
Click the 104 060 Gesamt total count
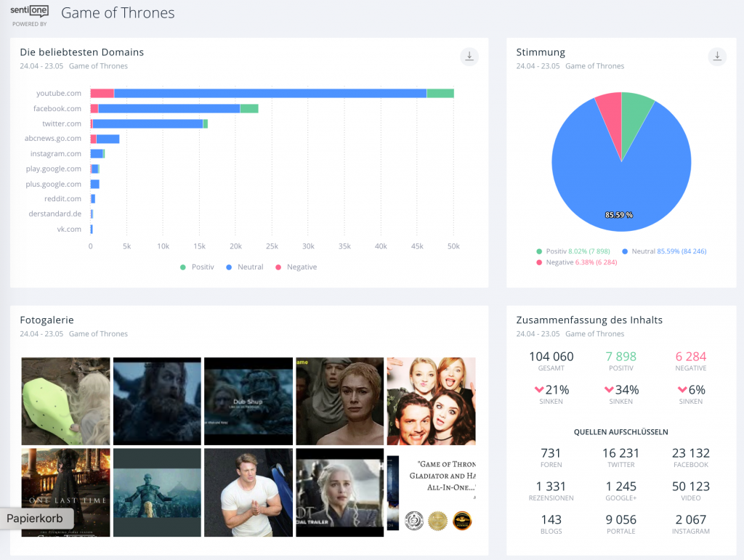coord(551,357)
